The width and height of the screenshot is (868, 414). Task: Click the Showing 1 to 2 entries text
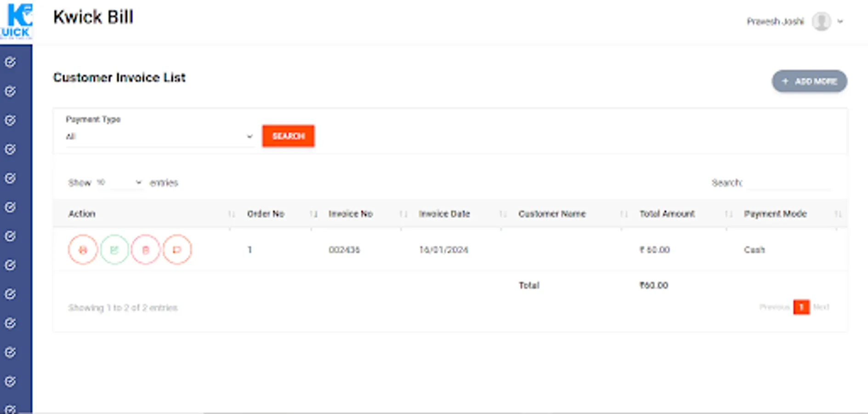(x=123, y=308)
